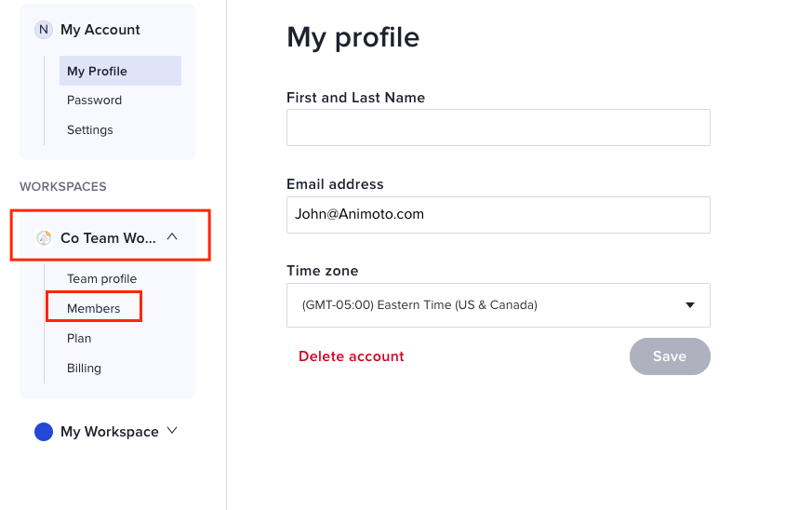Click into the Email address field
This screenshot has height=510, width=812.
point(498,214)
